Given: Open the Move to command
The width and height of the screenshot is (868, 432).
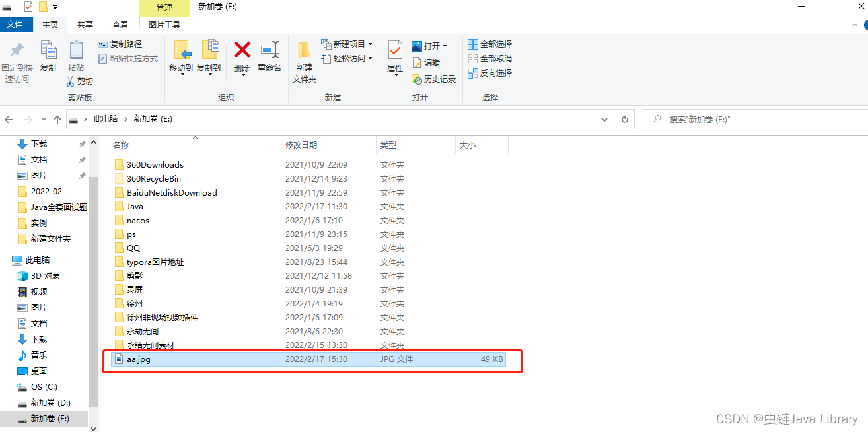Looking at the screenshot, I should click(181, 57).
